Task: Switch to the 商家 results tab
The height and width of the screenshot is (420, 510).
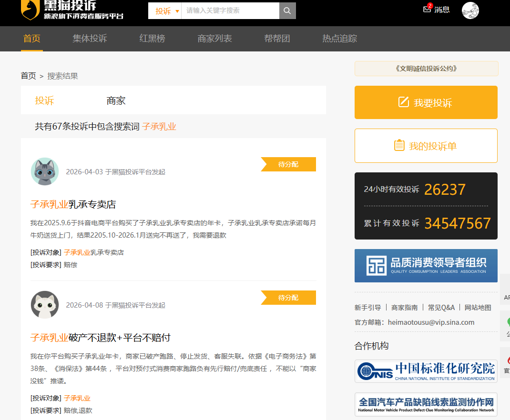Action: (116, 100)
